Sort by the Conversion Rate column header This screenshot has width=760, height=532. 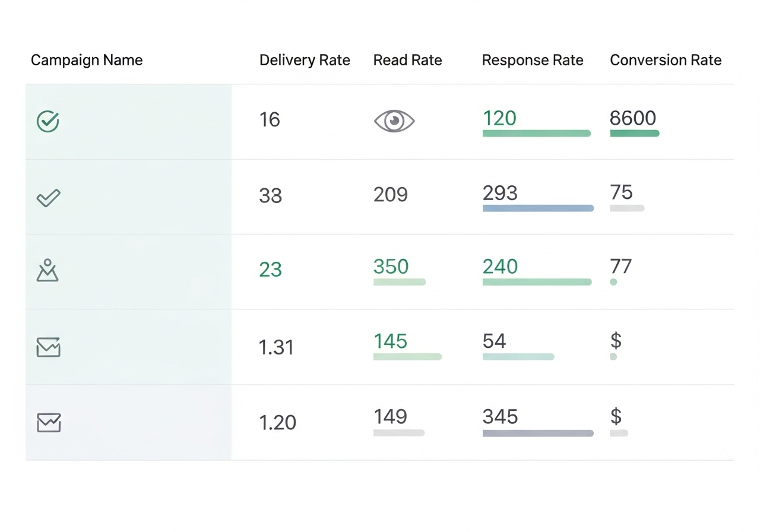(666, 60)
